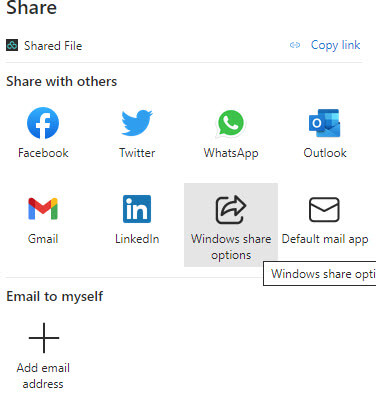Open the Outlook share icon

pos(325,123)
